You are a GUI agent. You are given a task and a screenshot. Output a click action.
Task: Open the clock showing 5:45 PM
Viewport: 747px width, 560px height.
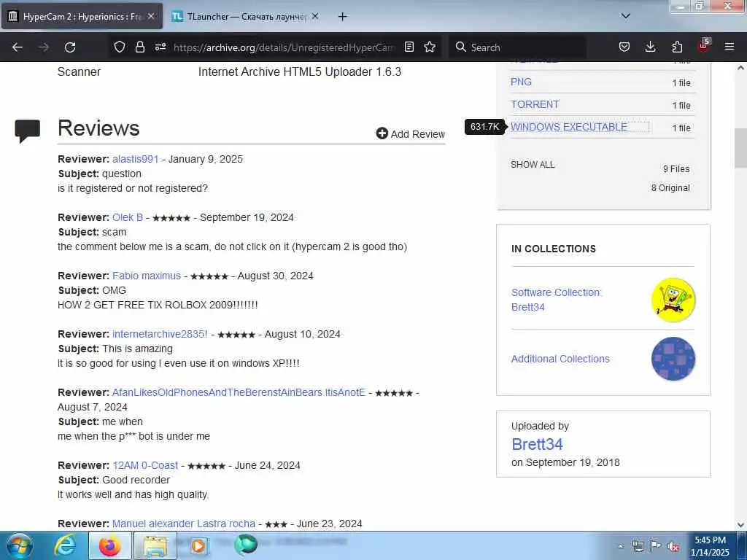click(x=710, y=546)
